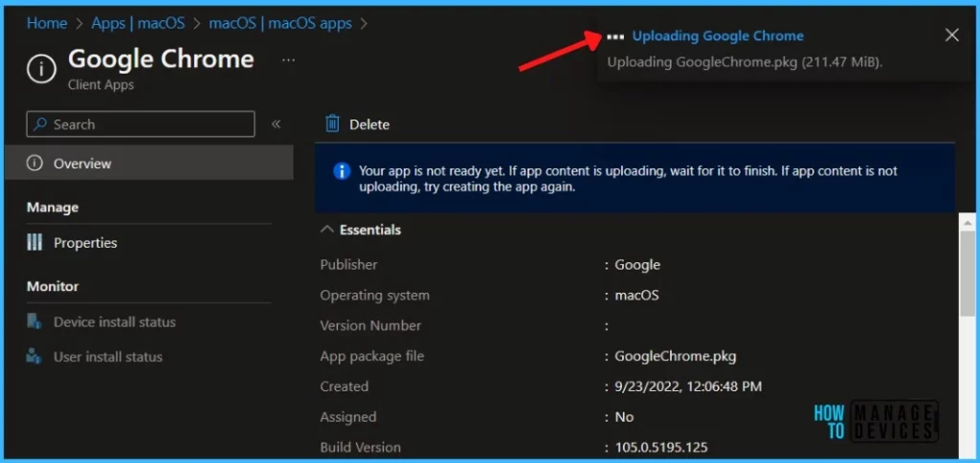
Task: Click the magnifier icon in Search box
Action: pyautogui.click(x=40, y=123)
